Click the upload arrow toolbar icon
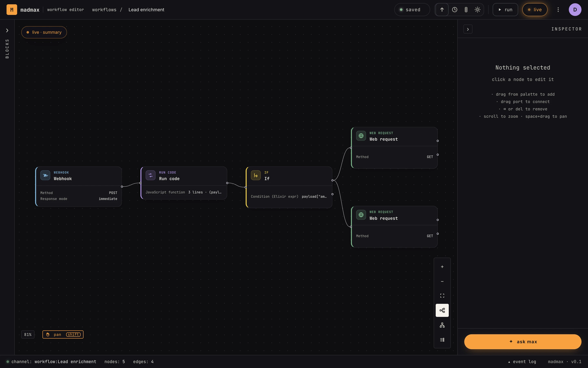588x368 pixels. (442, 10)
